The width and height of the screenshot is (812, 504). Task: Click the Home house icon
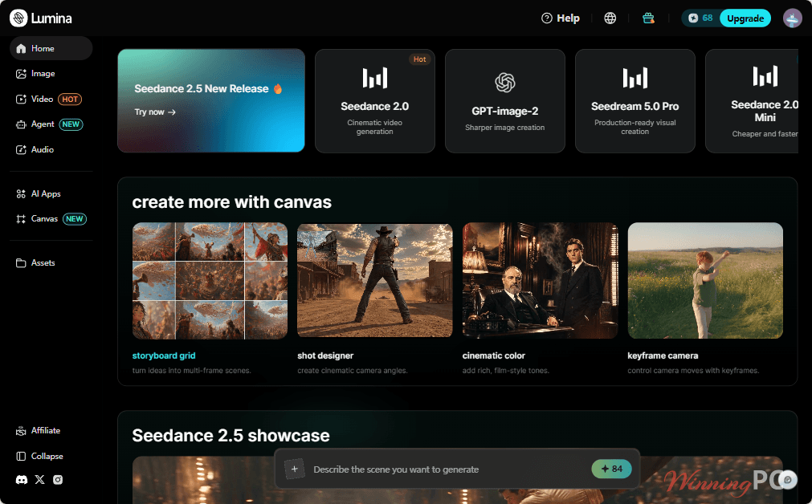21,48
